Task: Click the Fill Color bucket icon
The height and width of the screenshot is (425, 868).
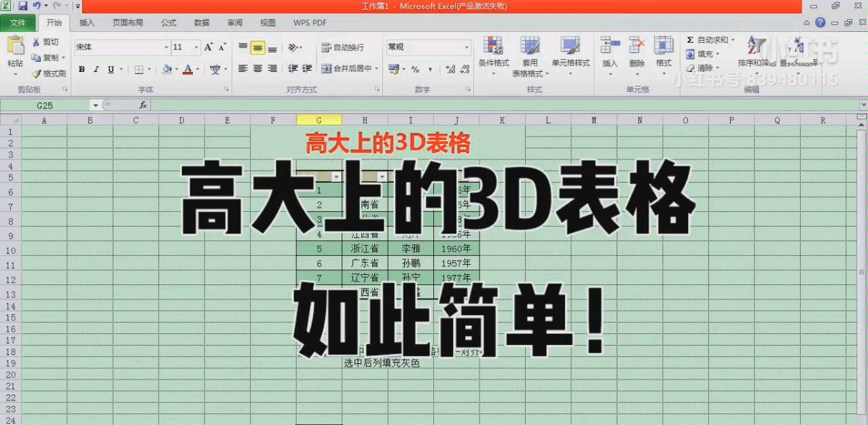Action: [x=168, y=69]
